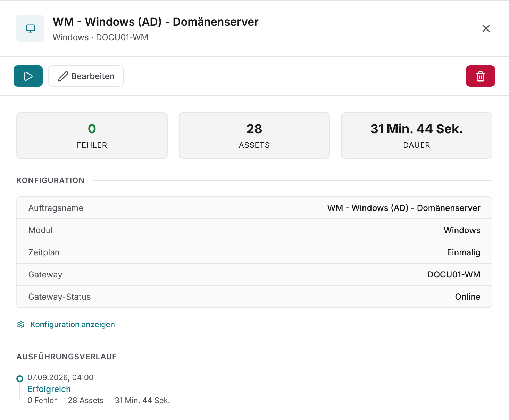This screenshot has width=509, height=420.
Task: Click the Zeitplan value Einmalig
Action: click(x=464, y=252)
